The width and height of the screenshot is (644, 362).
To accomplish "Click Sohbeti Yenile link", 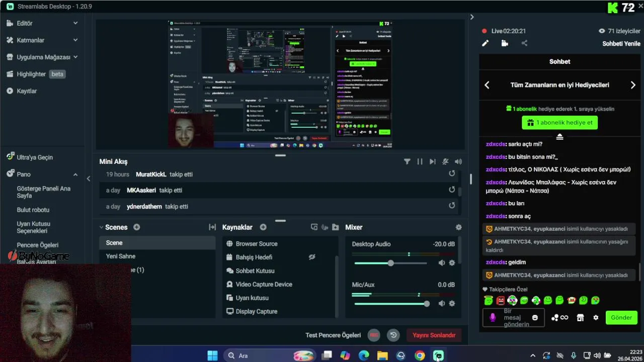I will (621, 44).
